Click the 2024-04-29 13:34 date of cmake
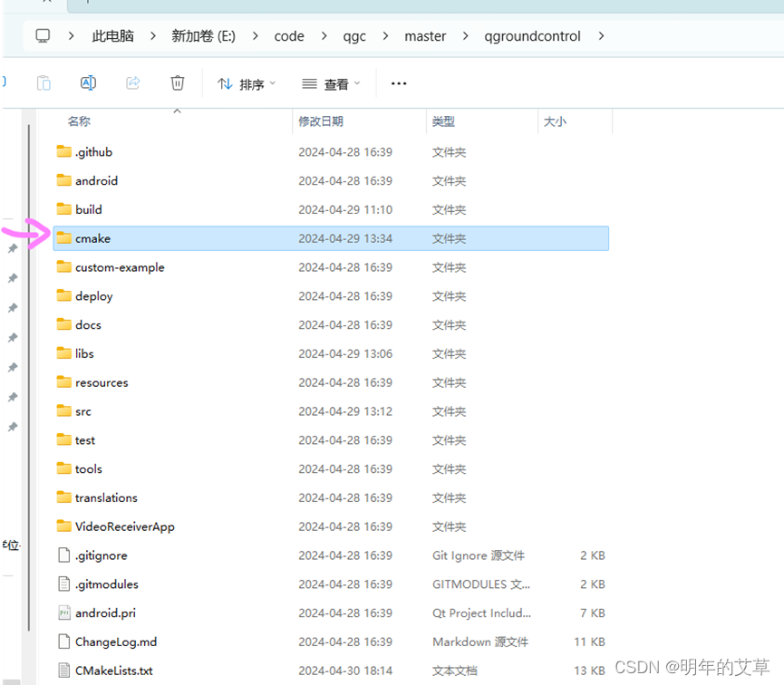 pos(345,238)
